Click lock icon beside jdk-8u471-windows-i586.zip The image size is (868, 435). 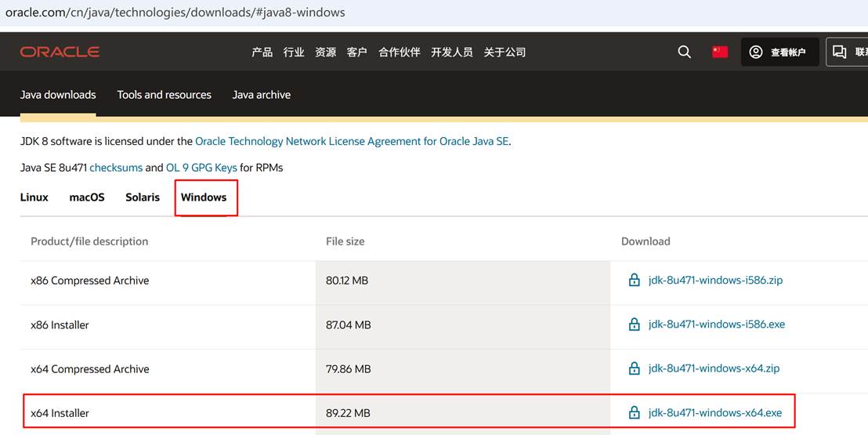pos(635,280)
